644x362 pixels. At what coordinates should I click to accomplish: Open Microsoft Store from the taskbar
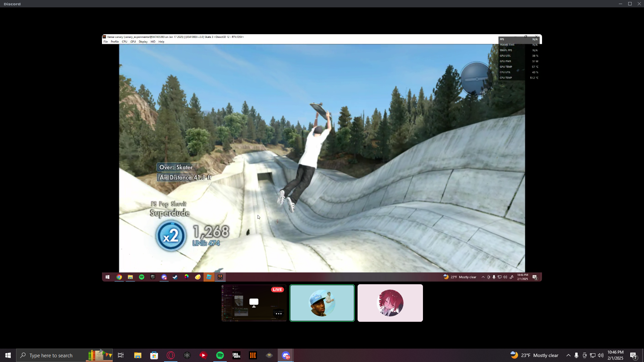(x=154, y=355)
